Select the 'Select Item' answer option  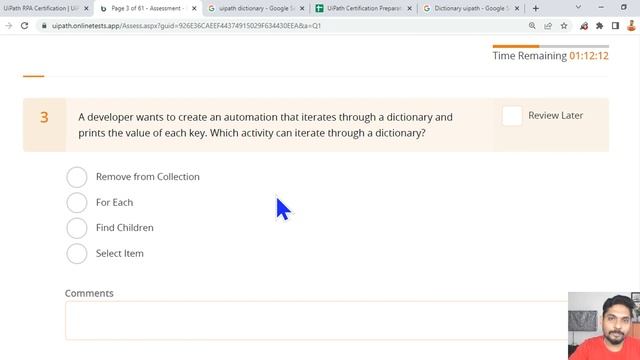coord(77,253)
